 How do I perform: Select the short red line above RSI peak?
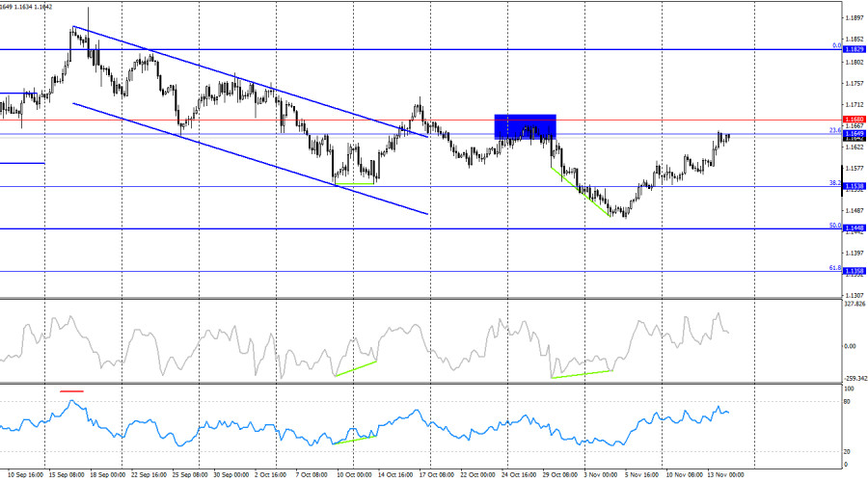click(x=72, y=391)
